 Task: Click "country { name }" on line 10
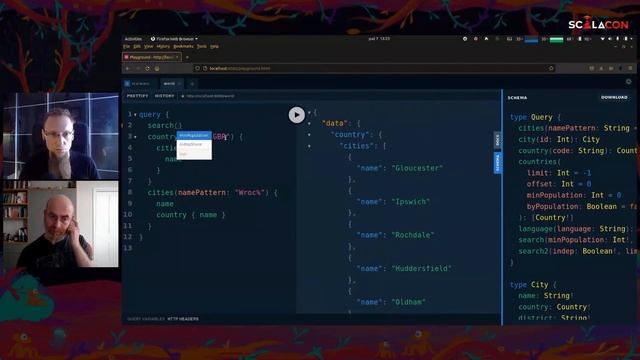[x=191, y=215]
